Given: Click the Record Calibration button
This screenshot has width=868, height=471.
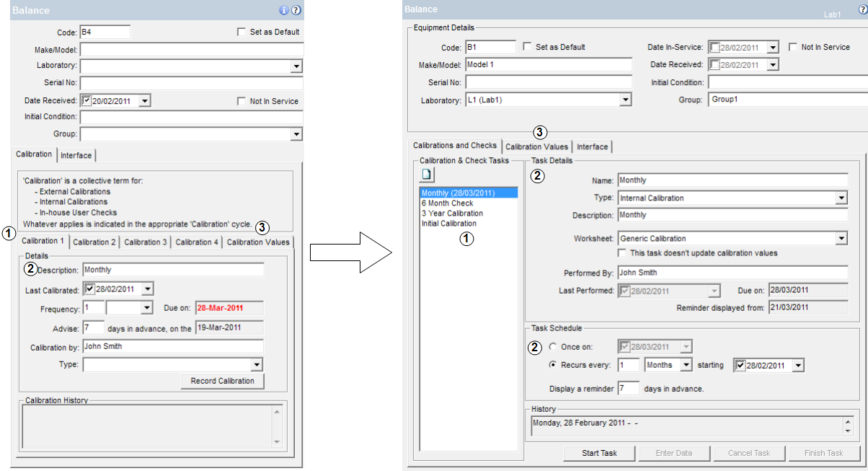Looking at the screenshot, I should (x=222, y=381).
